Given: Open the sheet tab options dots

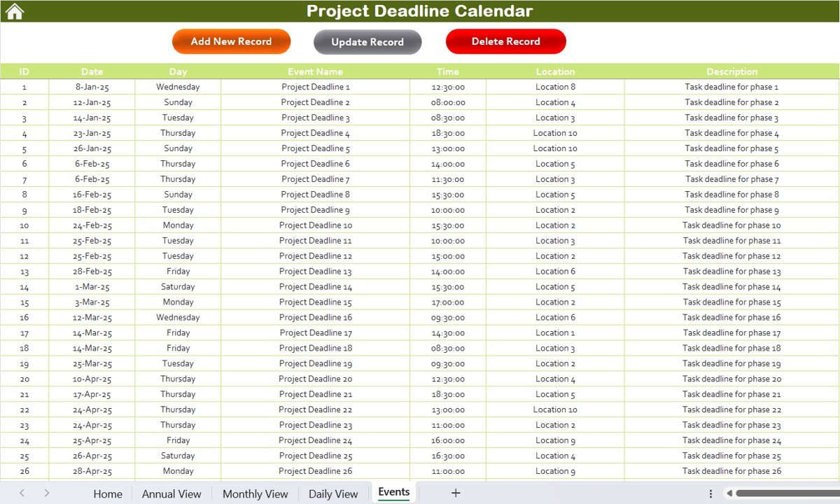Looking at the screenshot, I should click(x=710, y=493).
